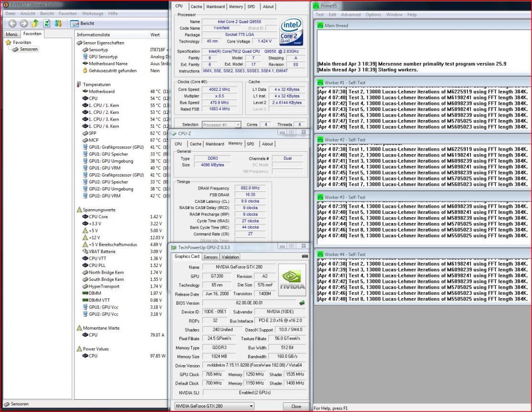Click the North Bridge Kern icon
This screenshot has width=532, height=412.
[85, 272]
